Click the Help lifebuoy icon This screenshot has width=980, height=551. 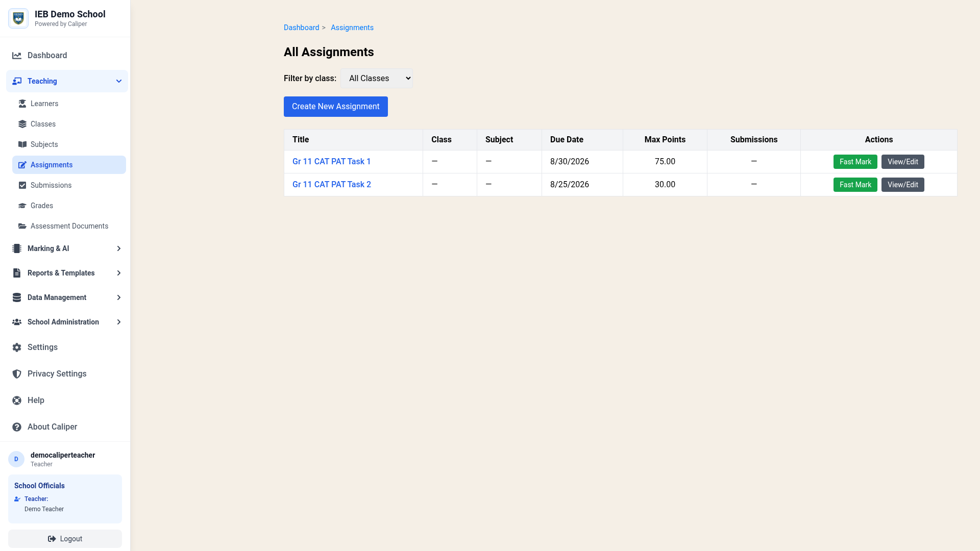tap(17, 400)
